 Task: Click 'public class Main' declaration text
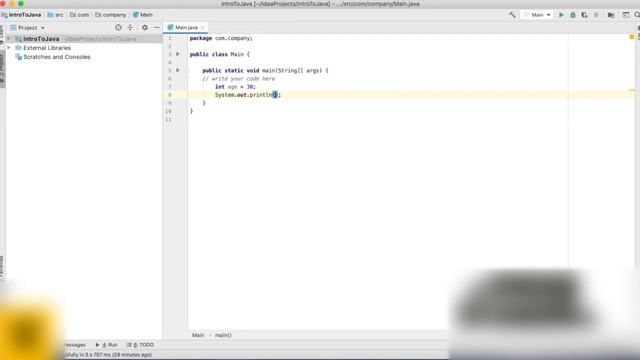(217, 54)
